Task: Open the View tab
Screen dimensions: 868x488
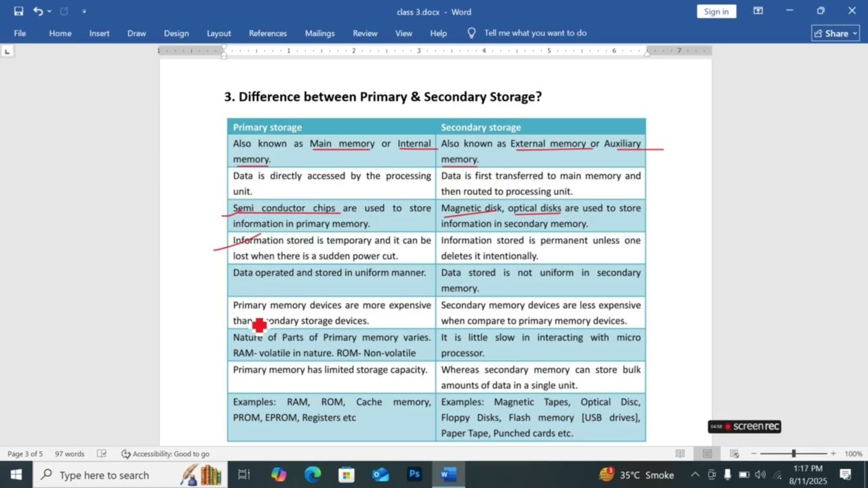Action: pyautogui.click(x=404, y=33)
